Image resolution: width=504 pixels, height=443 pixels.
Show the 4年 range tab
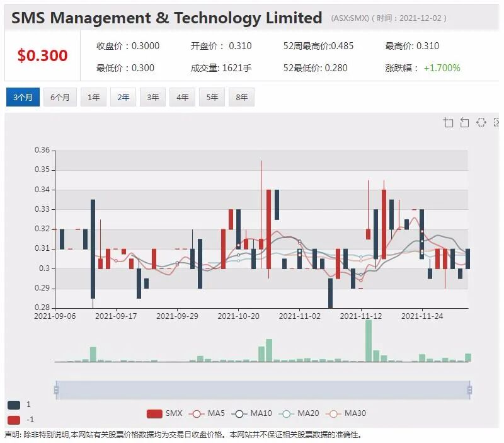click(x=182, y=97)
